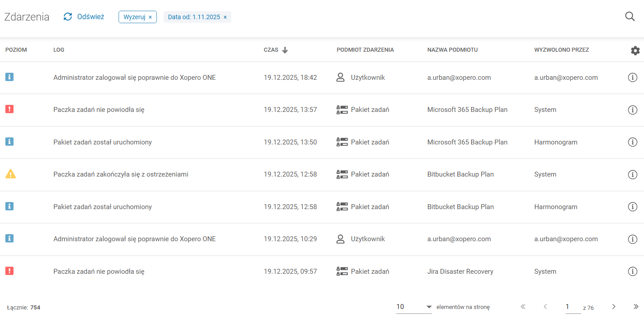Open column settings gear icon
This screenshot has height=317, width=644.
tap(635, 50)
